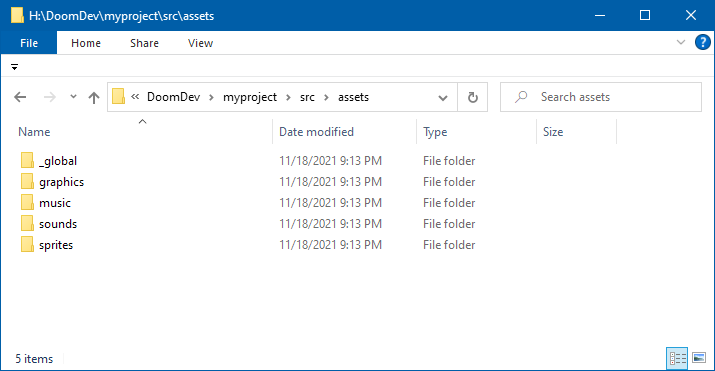Select the _global folder
Screen dimensions: 715x371
(x=57, y=161)
